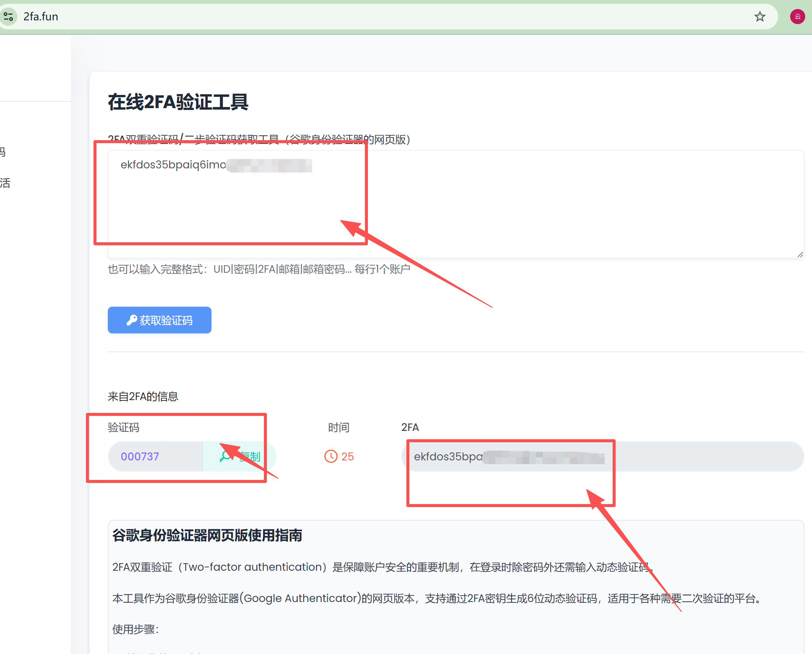This screenshot has height=654, width=812.
Task: Click the 谷歌身份验证器网页版使用指南 heading
Action: click(207, 535)
